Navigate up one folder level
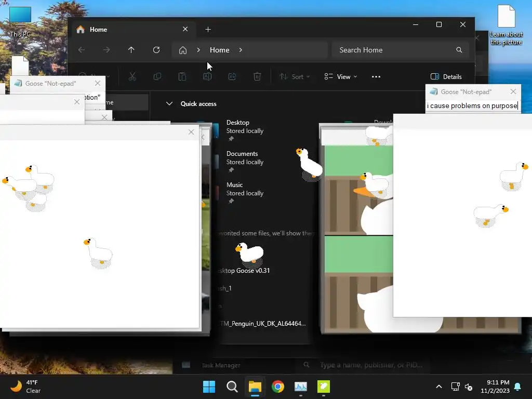Viewport: 532px width, 399px height. (131, 50)
